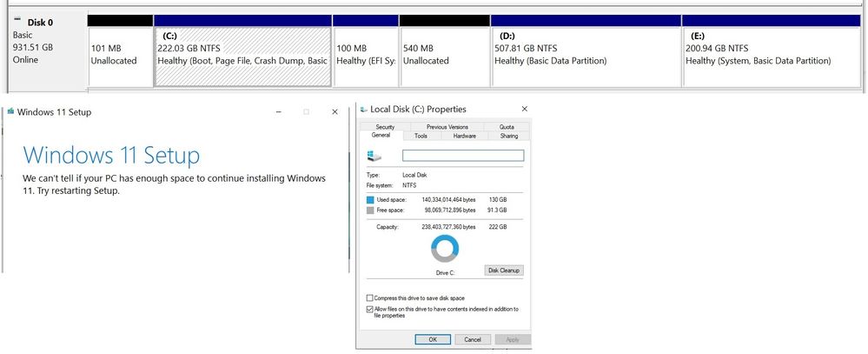Click the Local Disk (C:) Properties title icon

click(364, 109)
